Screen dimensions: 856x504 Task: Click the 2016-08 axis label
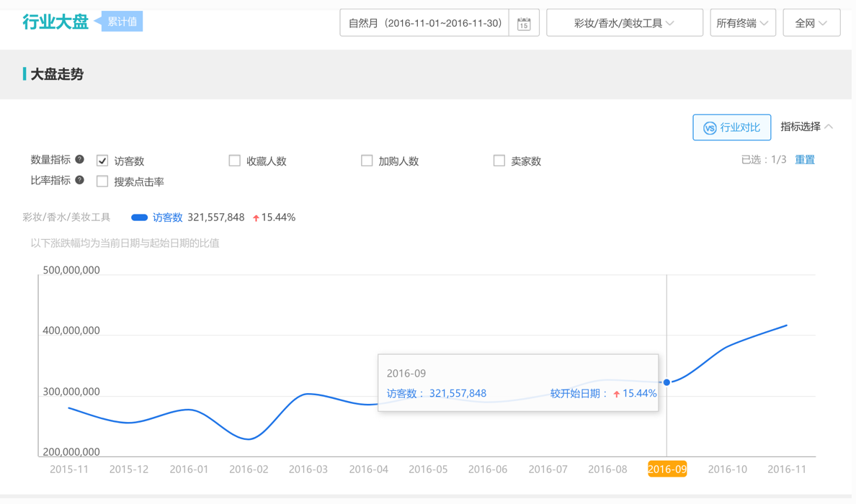[607, 469]
